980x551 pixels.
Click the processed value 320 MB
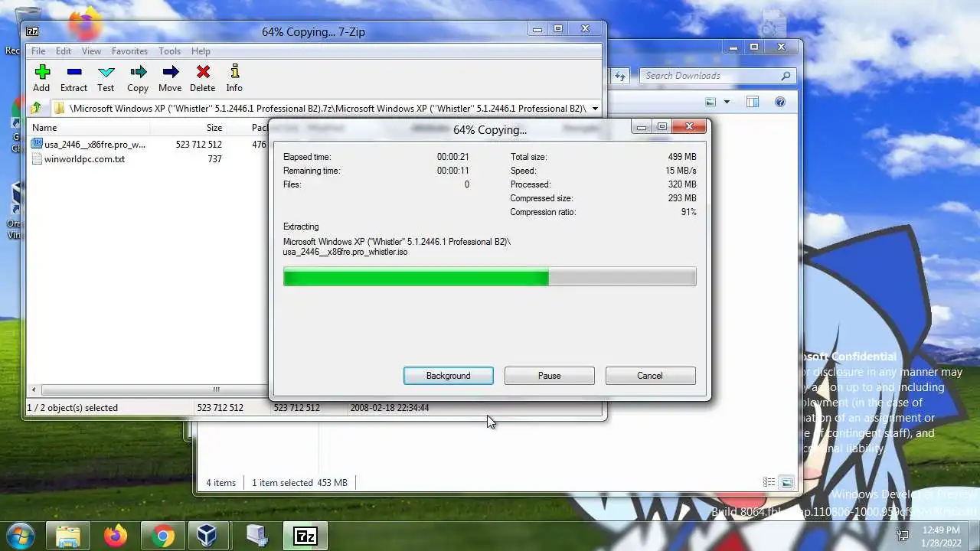click(x=681, y=184)
